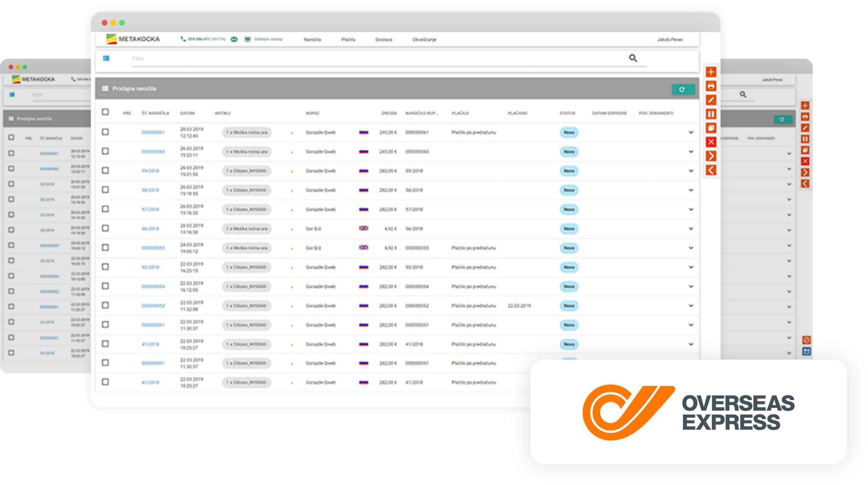Click the pause bars icon in front window side toolbar
This screenshot has width=868, height=485.
(711, 114)
